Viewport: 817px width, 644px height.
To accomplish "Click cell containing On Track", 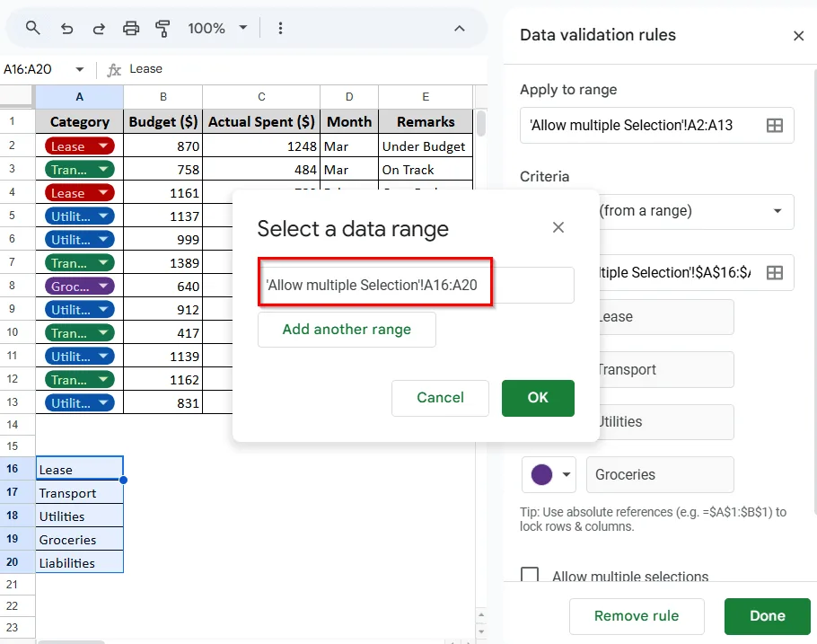I will (x=426, y=170).
